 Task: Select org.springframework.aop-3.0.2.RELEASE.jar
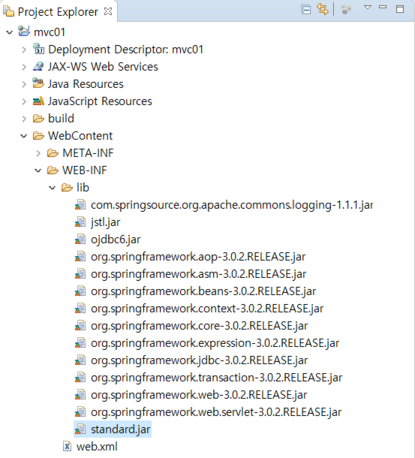tap(198, 257)
